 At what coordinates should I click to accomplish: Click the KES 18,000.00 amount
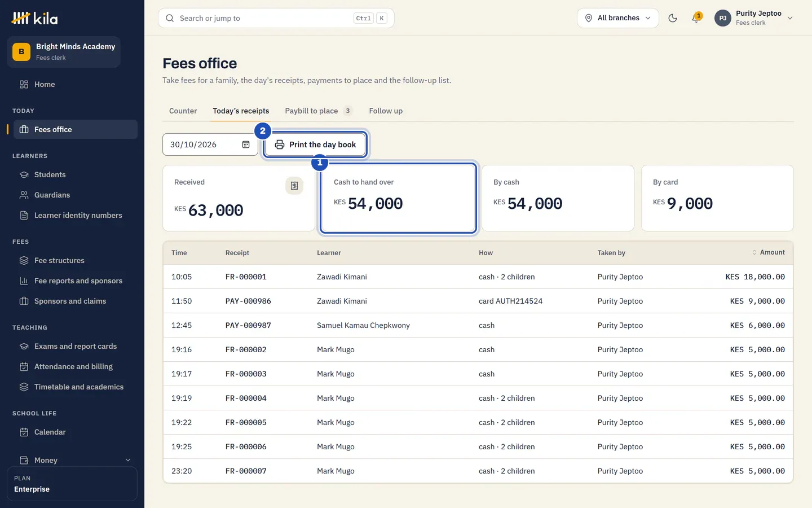(755, 277)
